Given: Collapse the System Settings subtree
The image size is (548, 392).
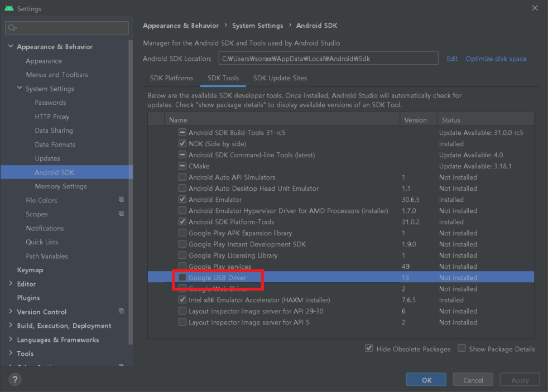Looking at the screenshot, I should (x=20, y=88).
